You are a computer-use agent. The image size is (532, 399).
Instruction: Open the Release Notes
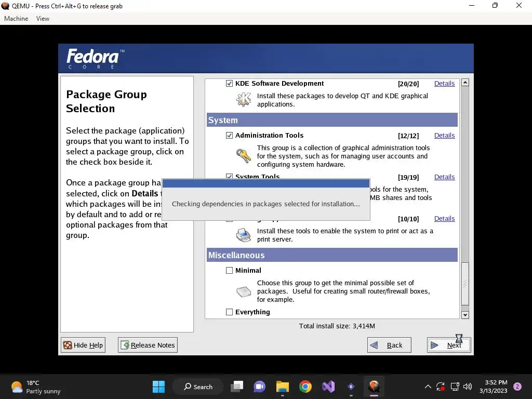pos(148,345)
